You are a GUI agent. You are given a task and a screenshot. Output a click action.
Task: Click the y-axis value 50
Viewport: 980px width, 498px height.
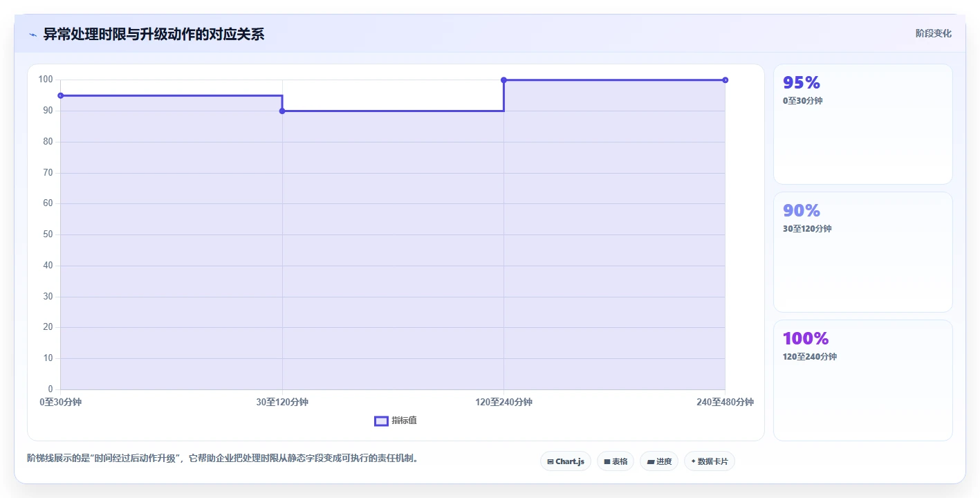pyautogui.click(x=48, y=234)
